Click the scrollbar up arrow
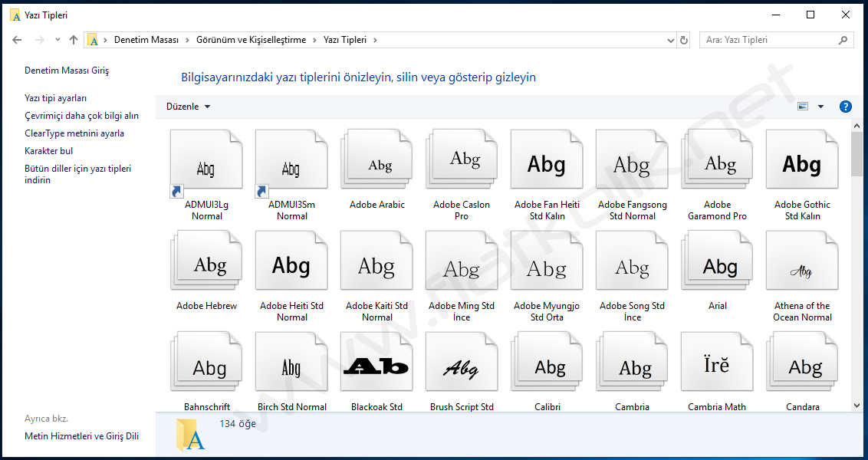Image resolution: width=868 pixels, height=460 pixels. coord(856,126)
